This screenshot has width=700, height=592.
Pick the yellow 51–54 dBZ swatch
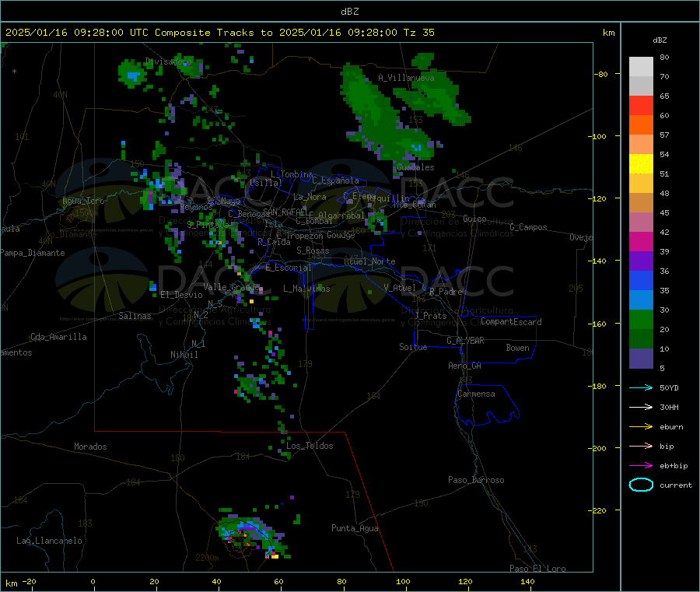coord(641,164)
